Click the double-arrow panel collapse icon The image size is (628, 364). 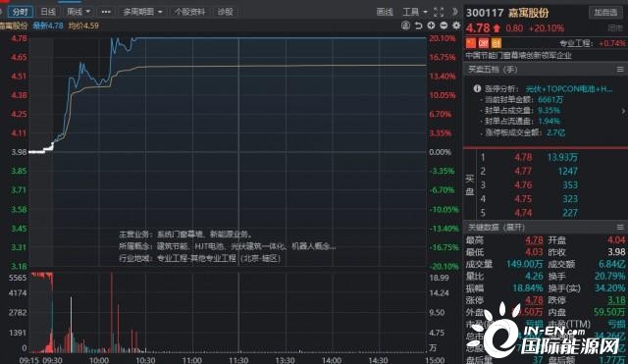[454, 12]
